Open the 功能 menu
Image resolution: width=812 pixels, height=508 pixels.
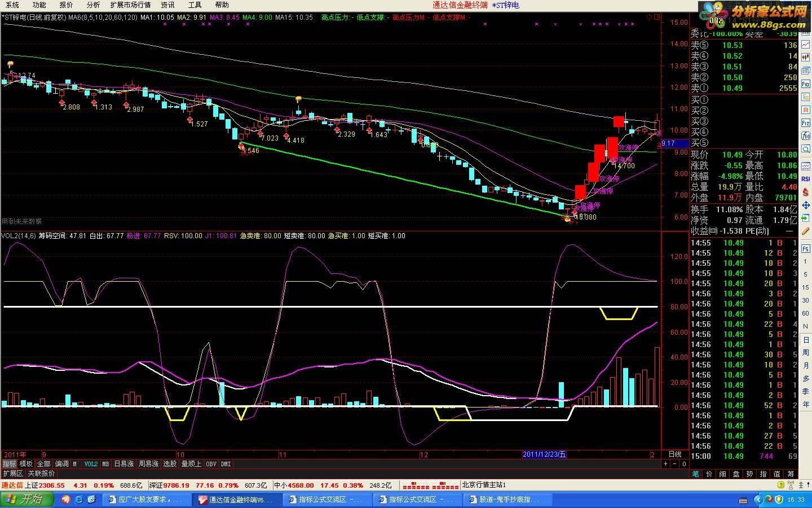[x=39, y=5]
